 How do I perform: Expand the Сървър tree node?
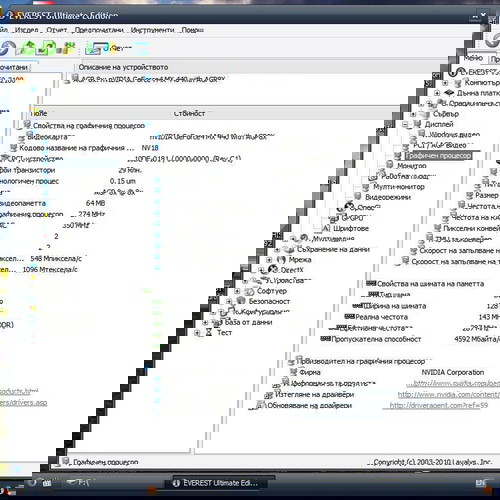pyautogui.click(x=413, y=114)
